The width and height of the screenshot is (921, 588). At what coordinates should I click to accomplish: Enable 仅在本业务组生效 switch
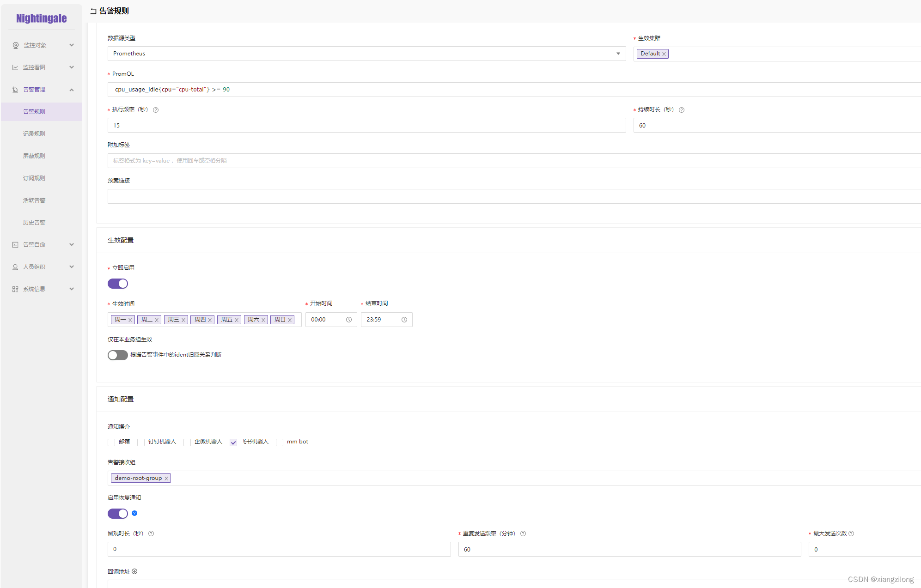[118, 355]
